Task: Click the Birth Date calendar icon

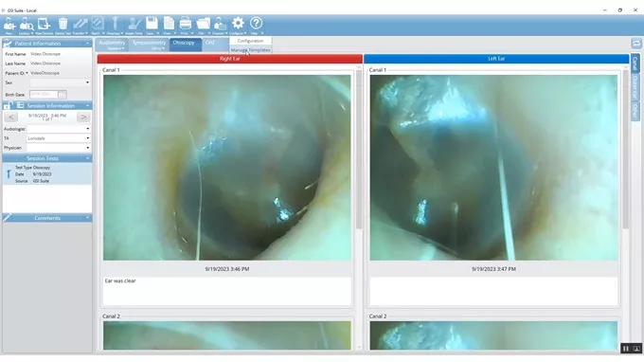Action: click(x=62, y=95)
